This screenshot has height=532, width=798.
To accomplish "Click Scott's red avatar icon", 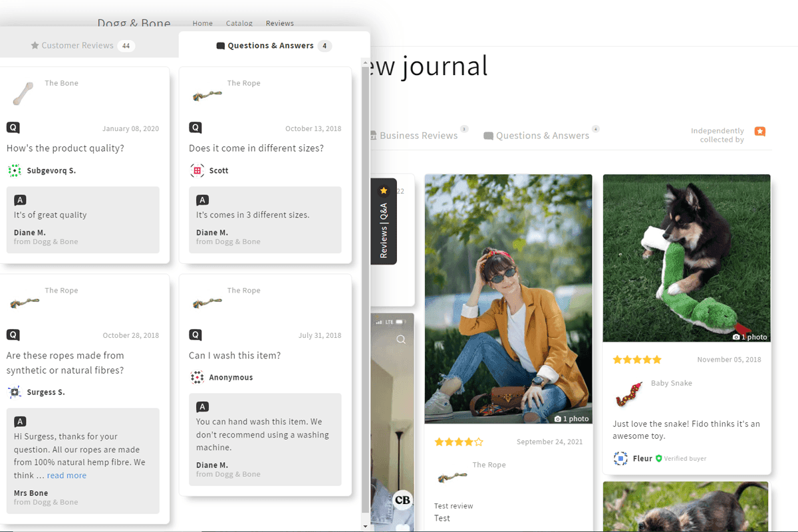I will (x=197, y=171).
